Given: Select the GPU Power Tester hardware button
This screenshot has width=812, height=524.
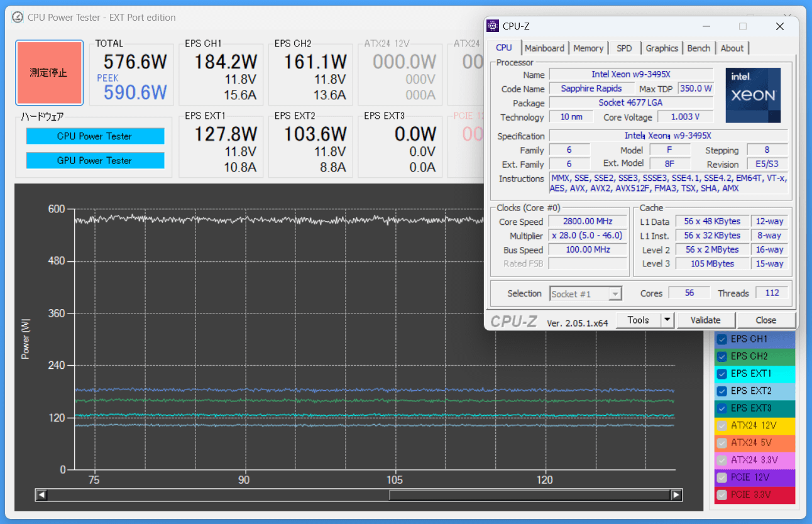Looking at the screenshot, I should click(x=95, y=160).
